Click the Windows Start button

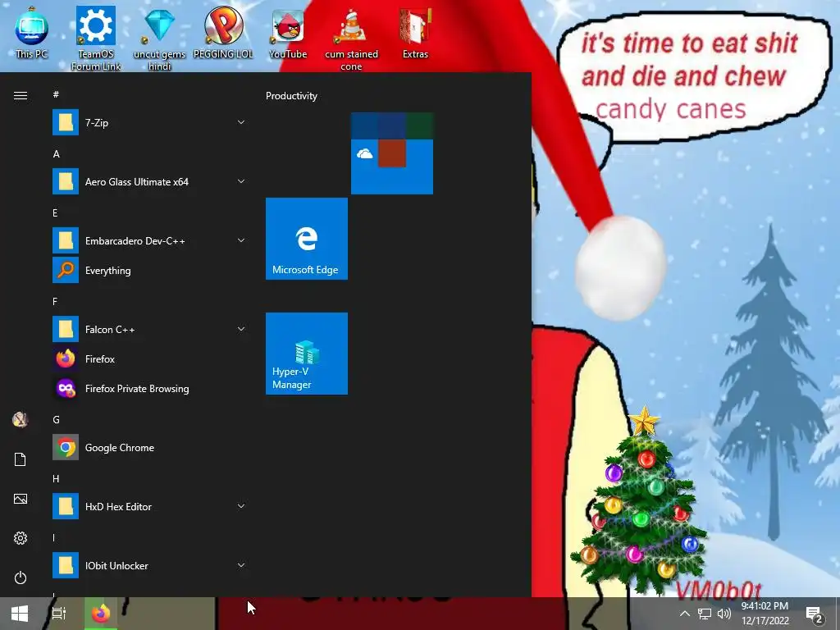coord(20,614)
